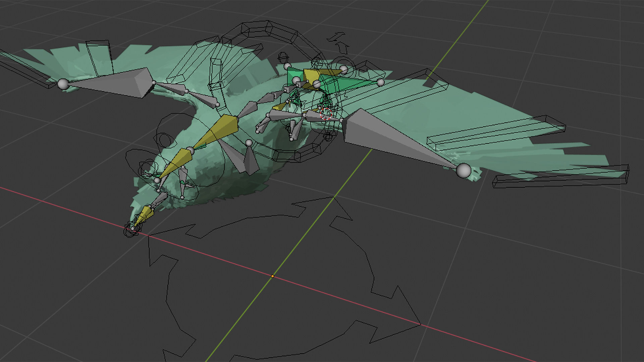Click the sphere joint at left wing tip

(63, 84)
